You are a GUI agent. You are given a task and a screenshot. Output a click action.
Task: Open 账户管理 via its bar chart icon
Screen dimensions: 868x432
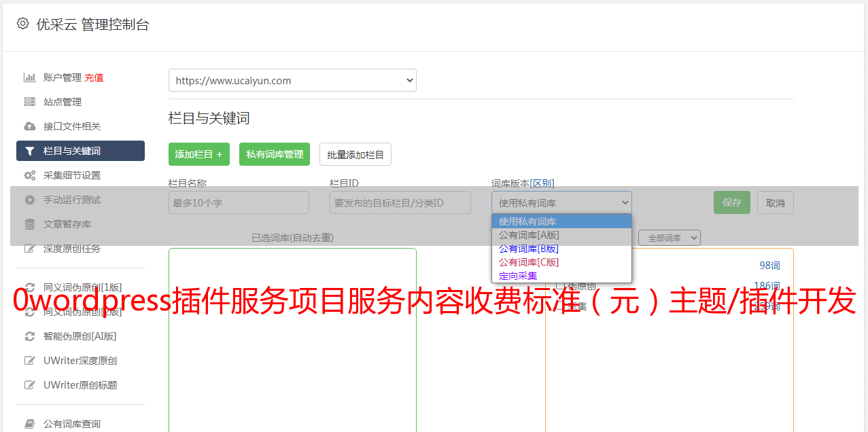coord(29,77)
